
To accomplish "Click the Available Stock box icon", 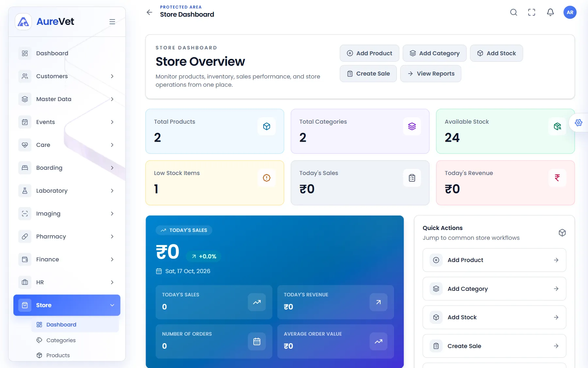I will tap(557, 126).
